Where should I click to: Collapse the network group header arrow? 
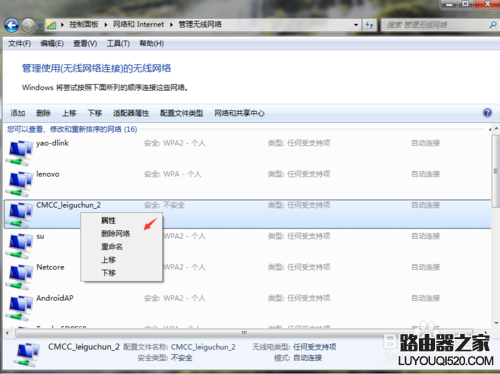point(490,129)
